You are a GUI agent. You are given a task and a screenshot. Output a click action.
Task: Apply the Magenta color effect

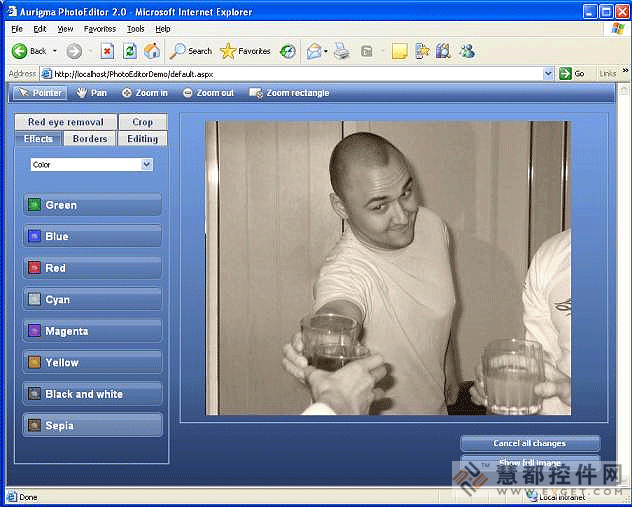(92, 331)
